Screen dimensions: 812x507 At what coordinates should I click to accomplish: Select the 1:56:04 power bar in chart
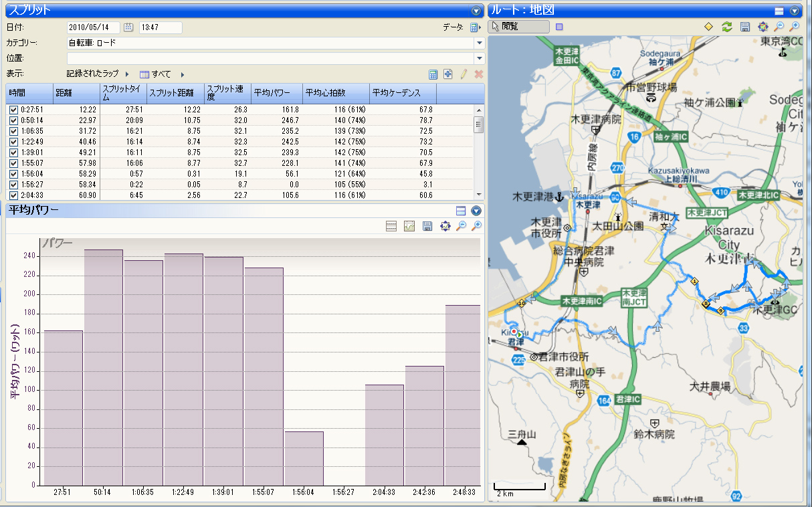pyautogui.click(x=304, y=458)
